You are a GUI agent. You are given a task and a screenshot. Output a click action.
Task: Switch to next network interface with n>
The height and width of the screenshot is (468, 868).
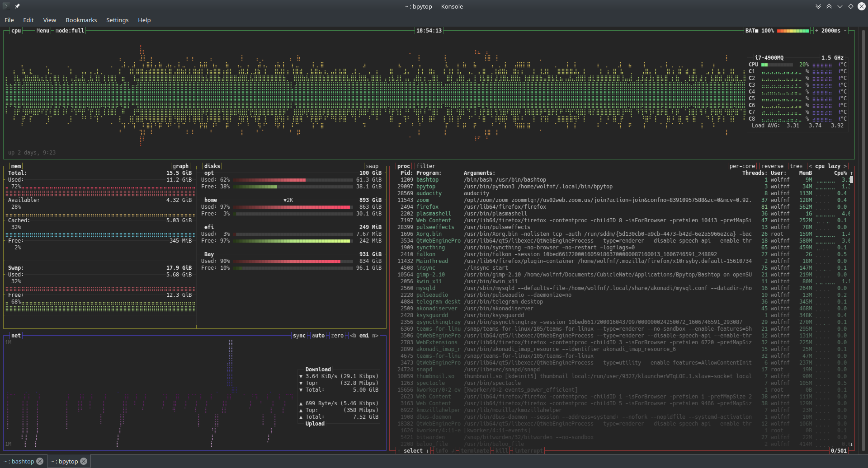(x=375, y=336)
